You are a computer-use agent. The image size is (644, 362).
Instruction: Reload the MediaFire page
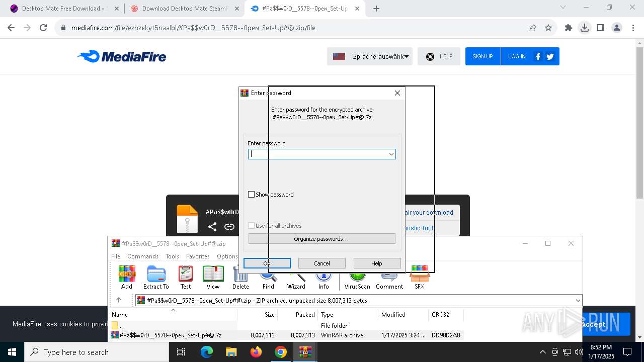pyautogui.click(x=43, y=28)
